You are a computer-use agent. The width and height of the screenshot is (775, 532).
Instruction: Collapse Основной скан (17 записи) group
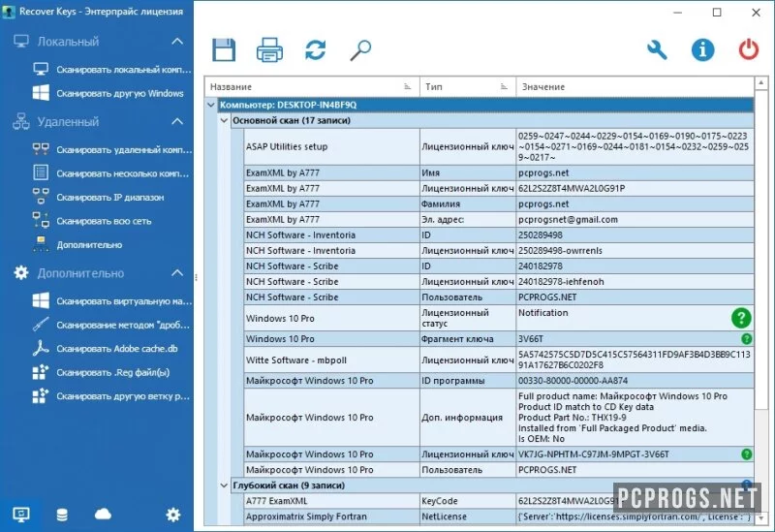pyautogui.click(x=224, y=120)
